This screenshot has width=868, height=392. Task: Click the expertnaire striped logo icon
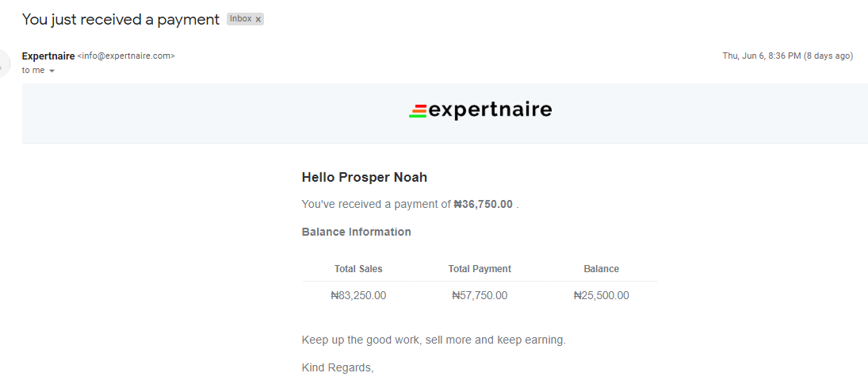click(x=418, y=111)
